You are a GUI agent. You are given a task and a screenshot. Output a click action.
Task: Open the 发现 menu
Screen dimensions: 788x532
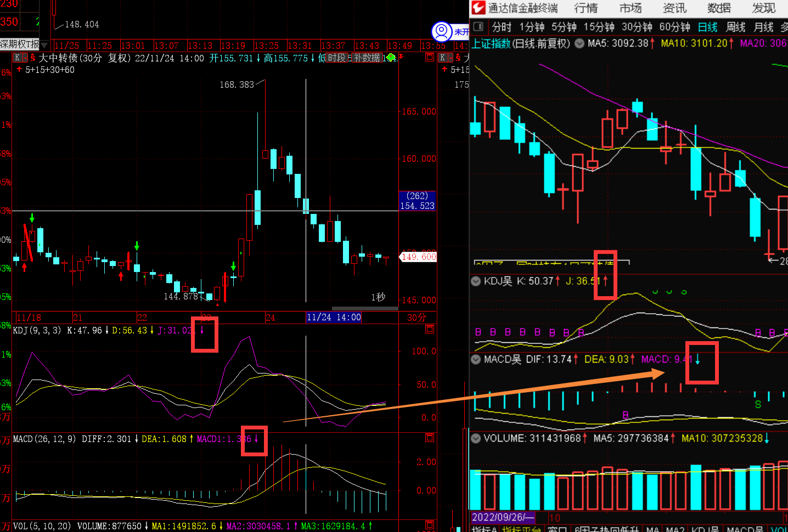point(763,8)
